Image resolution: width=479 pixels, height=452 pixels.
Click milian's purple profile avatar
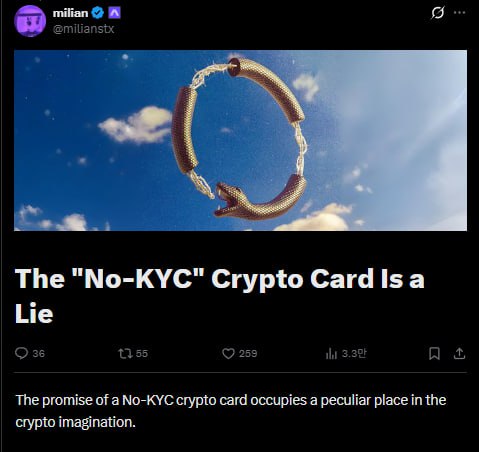[30, 21]
